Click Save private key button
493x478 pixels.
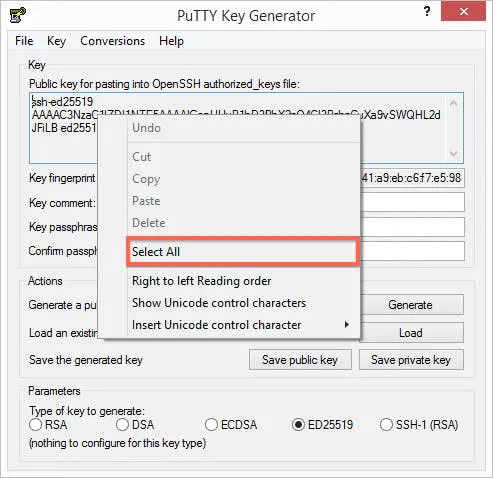pyautogui.click(x=411, y=360)
